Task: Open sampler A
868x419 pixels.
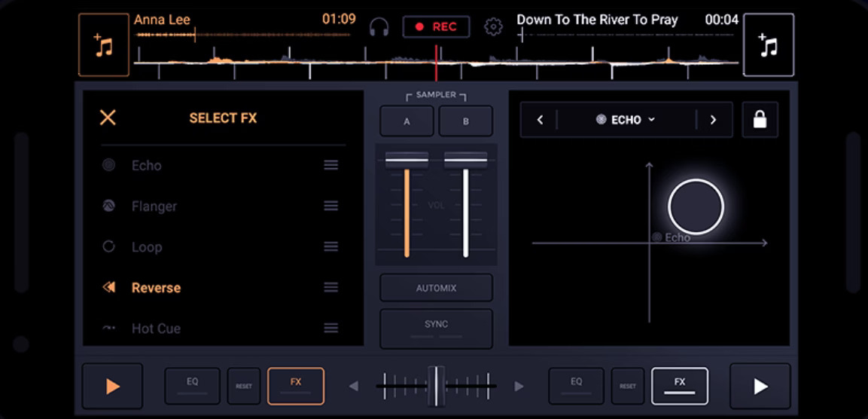Action: (407, 121)
